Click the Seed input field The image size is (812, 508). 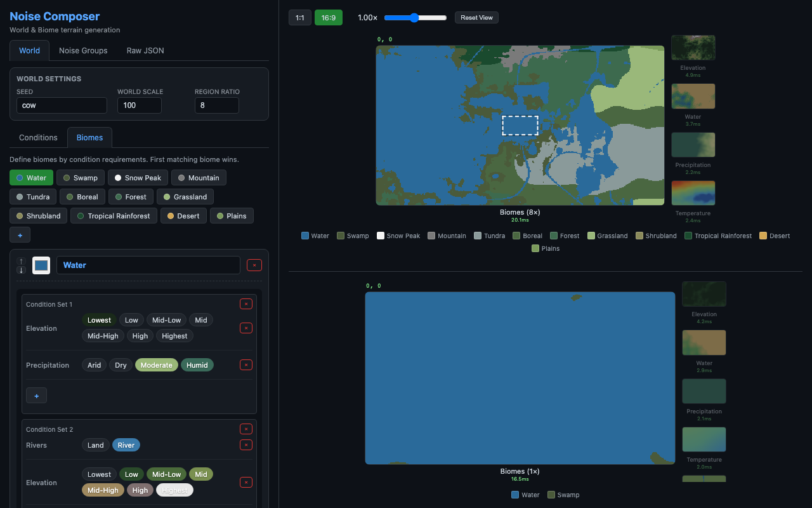(x=62, y=105)
